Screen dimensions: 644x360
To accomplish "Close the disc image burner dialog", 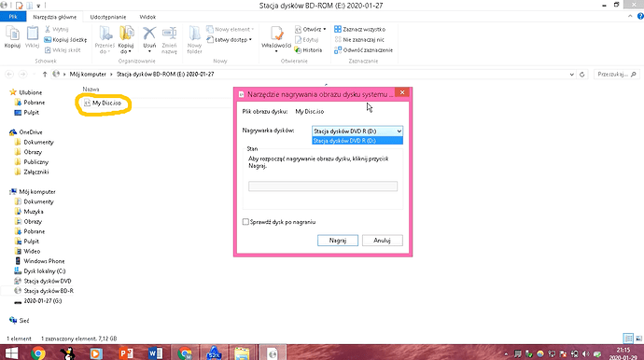I will pos(402,92).
